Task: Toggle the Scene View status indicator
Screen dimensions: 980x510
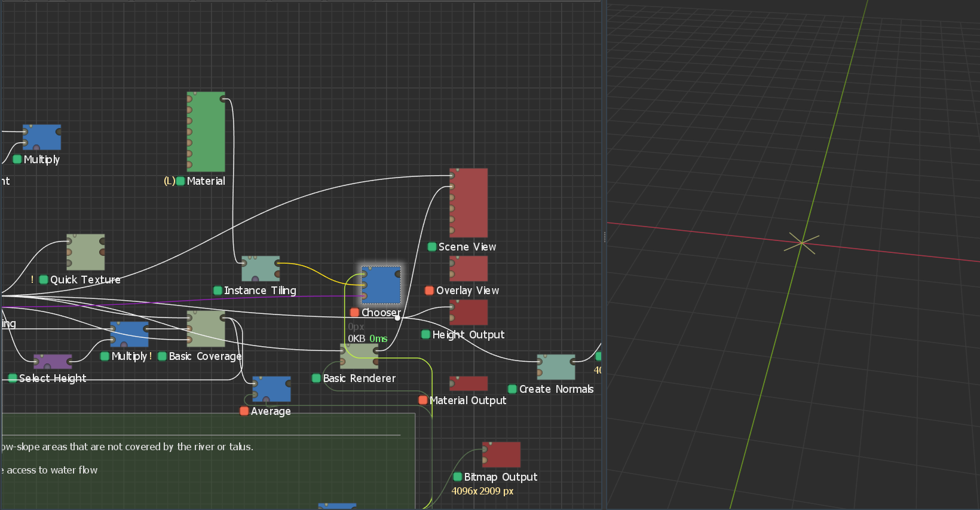Action: [x=432, y=247]
